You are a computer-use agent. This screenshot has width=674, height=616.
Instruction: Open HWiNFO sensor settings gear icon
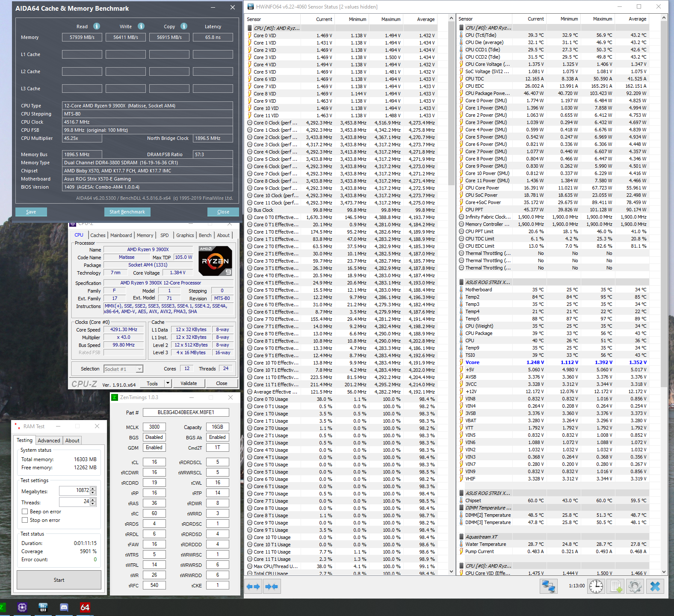(635, 586)
